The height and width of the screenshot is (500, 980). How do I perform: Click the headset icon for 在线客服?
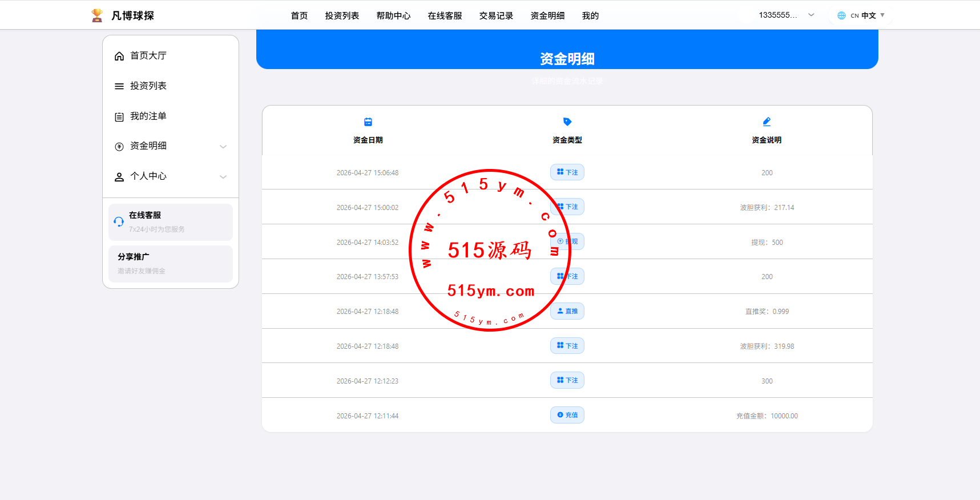[119, 221]
